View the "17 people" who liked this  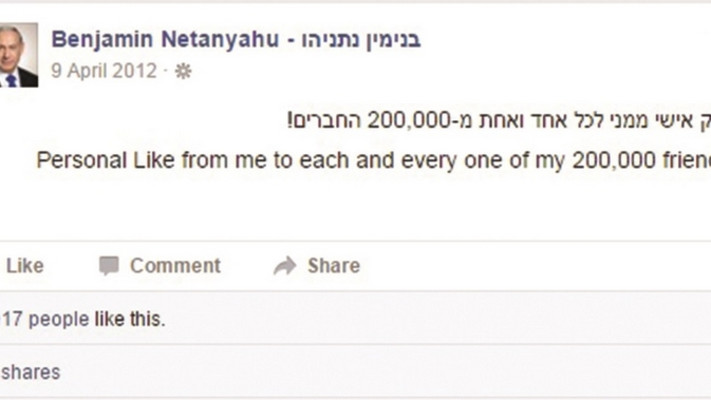tap(47, 320)
